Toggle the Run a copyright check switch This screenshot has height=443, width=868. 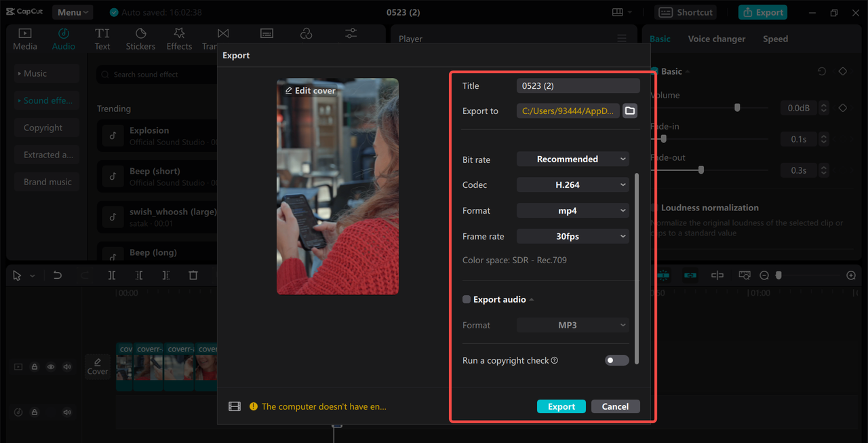click(617, 360)
